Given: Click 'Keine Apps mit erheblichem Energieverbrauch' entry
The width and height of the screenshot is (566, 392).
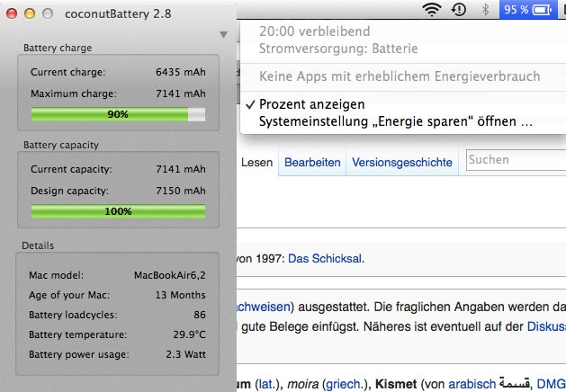Looking at the screenshot, I should point(400,76).
